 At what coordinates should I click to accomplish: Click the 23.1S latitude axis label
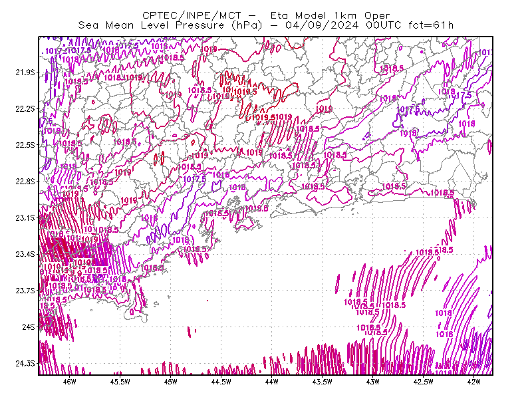[x=25, y=217]
